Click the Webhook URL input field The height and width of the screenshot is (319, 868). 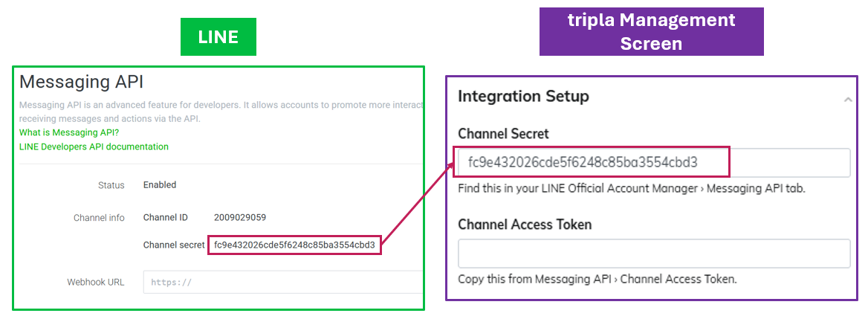(282, 283)
